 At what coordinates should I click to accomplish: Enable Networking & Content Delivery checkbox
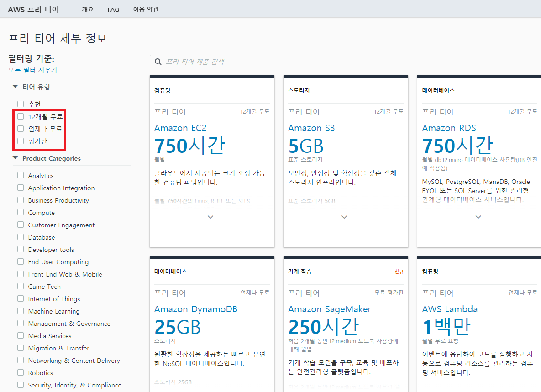(x=21, y=360)
